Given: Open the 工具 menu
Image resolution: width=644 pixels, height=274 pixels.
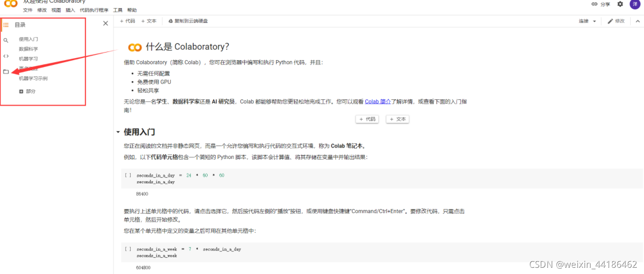Looking at the screenshot, I should tap(118, 10).
